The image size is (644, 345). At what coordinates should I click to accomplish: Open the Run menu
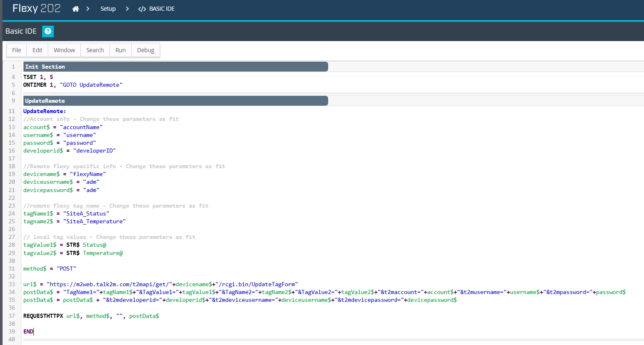tap(121, 50)
